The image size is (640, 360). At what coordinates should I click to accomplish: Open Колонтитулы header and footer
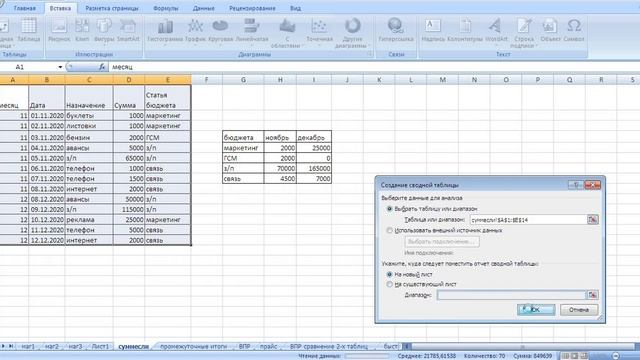(465, 31)
